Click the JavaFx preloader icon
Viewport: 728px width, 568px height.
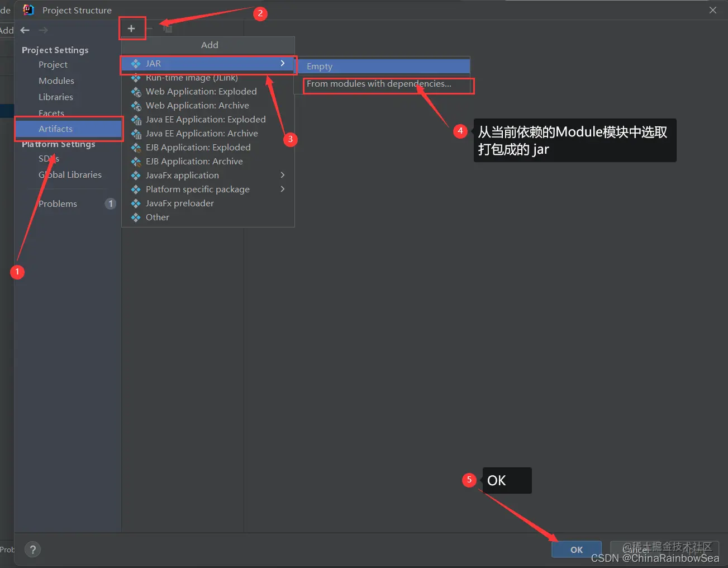click(x=136, y=203)
